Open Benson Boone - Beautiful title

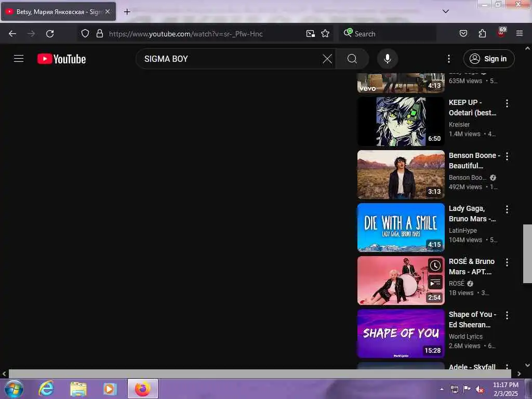pos(474,161)
